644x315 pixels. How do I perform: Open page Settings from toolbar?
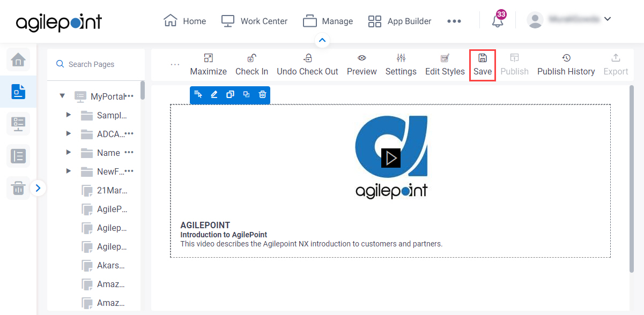tap(401, 65)
